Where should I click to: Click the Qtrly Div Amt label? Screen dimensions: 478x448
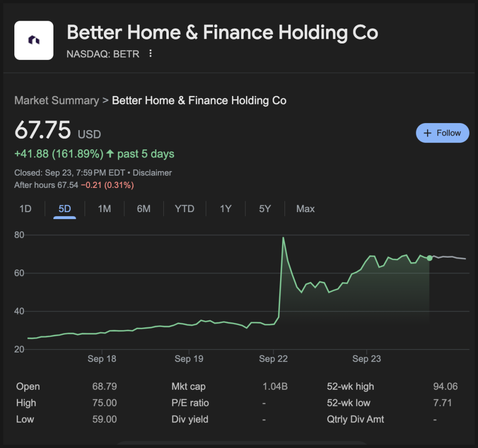tap(355, 419)
